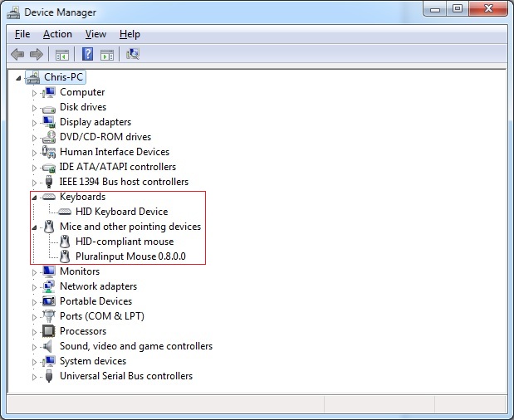
Task: Expand the Disk drives node arrow
Action: pos(34,108)
